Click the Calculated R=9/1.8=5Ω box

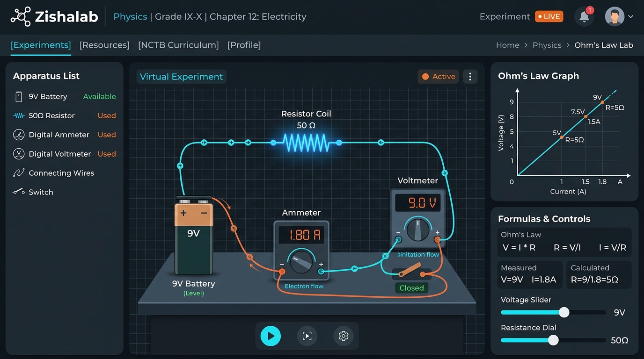pyautogui.click(x=599, y=274)
